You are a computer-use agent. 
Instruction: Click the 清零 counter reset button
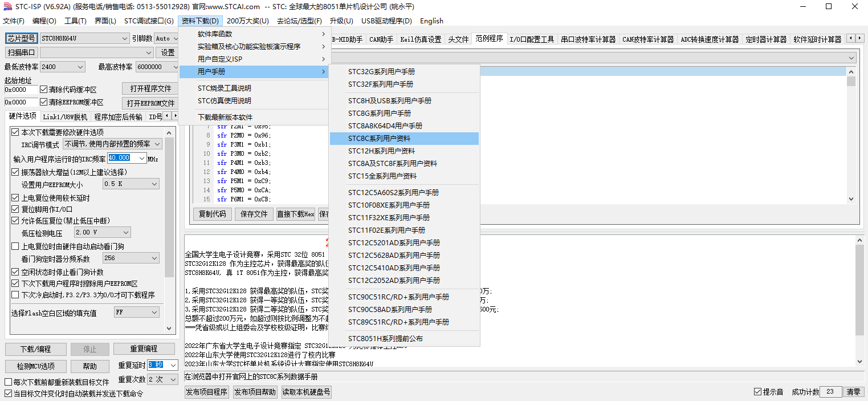[x=853, y=392]
